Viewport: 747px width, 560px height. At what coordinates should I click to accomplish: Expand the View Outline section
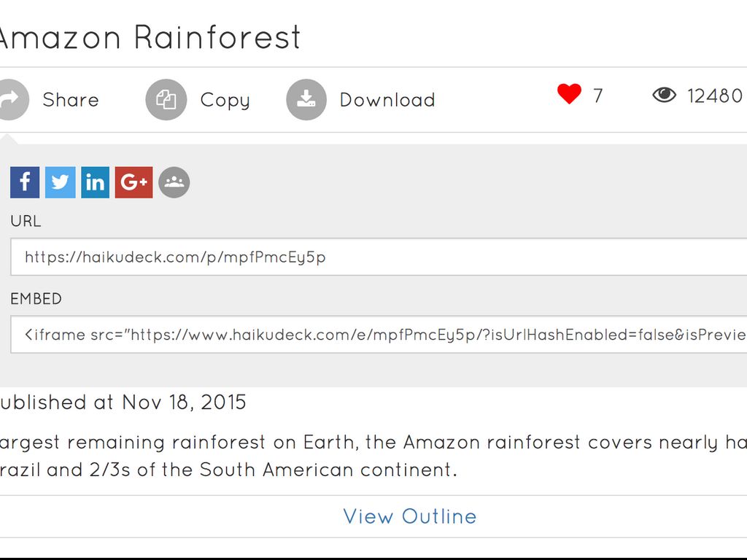pyautogui.click(x=410, y=516)
